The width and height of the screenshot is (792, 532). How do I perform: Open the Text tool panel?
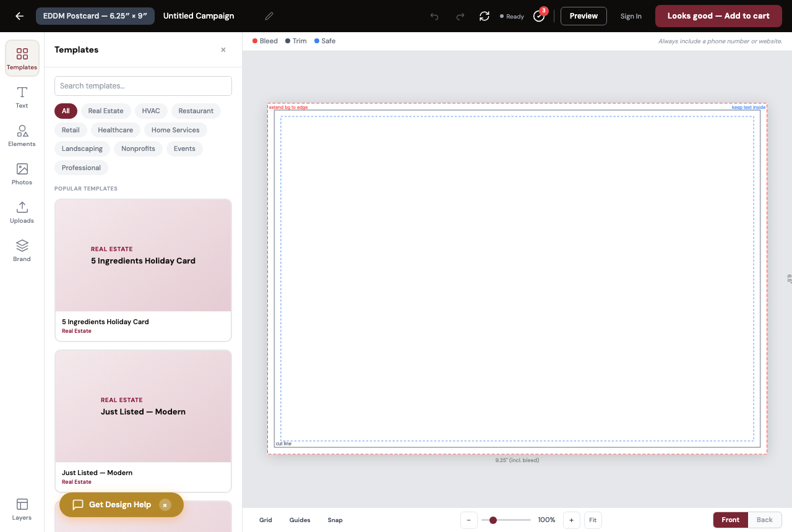[x=22, y=97]
